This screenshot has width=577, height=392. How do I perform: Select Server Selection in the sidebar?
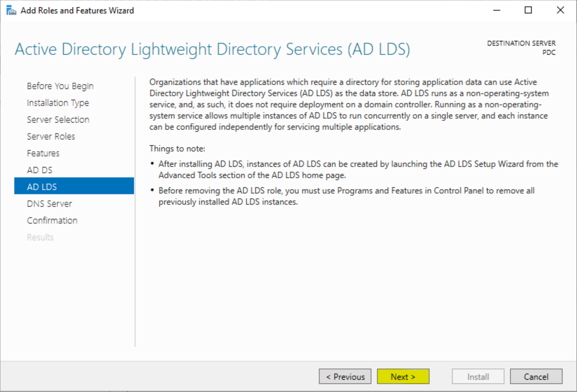point(58,120)
